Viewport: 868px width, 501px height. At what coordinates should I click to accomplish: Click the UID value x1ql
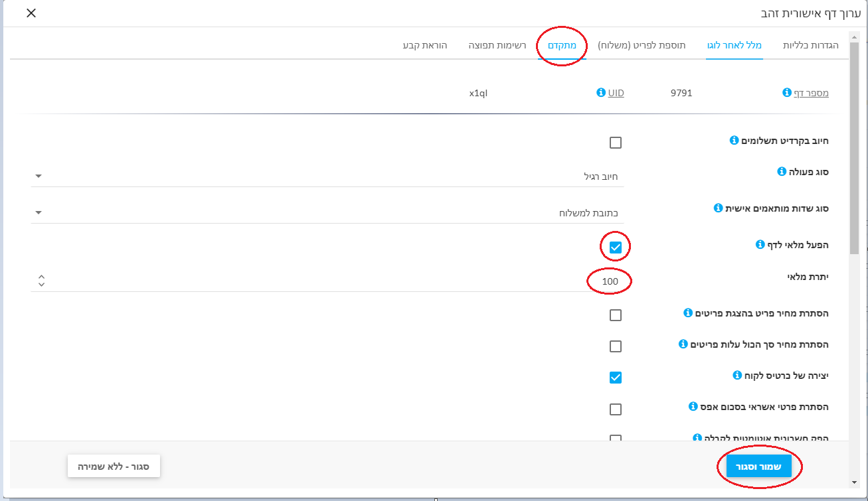tap(478, 93)
